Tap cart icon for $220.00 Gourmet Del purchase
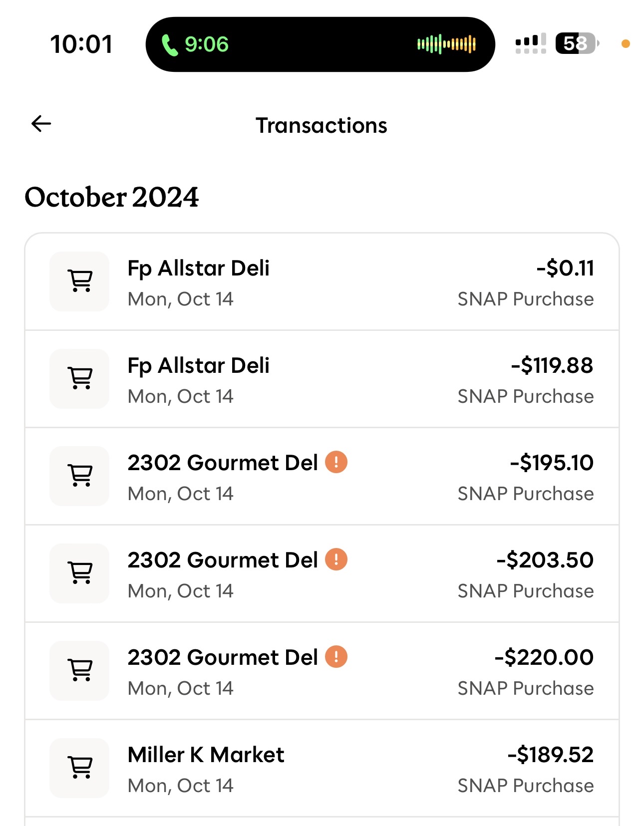Viewport: 644px width, 826px height. (79, 670)
